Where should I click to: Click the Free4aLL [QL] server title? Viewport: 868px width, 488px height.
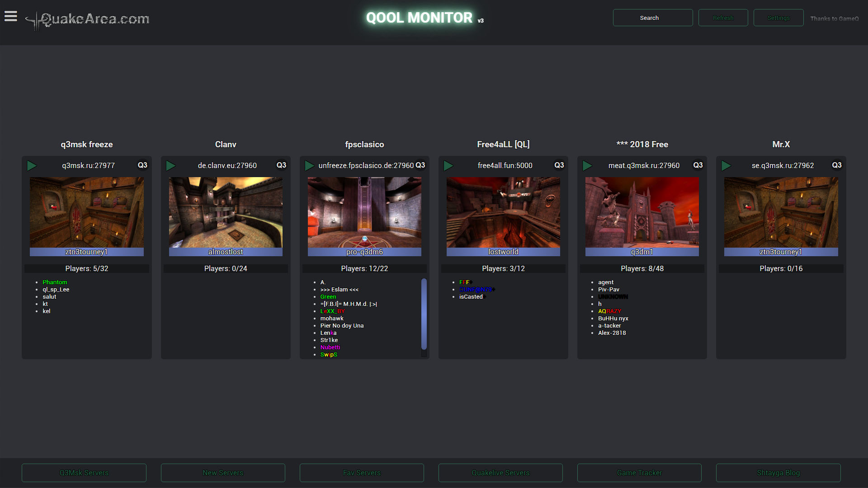(503, 145)
